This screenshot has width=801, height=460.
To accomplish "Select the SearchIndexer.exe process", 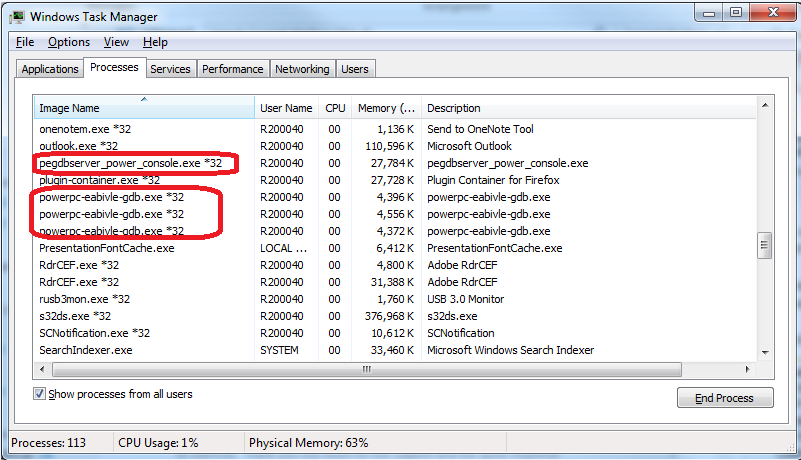I will [x=395, y=350].
